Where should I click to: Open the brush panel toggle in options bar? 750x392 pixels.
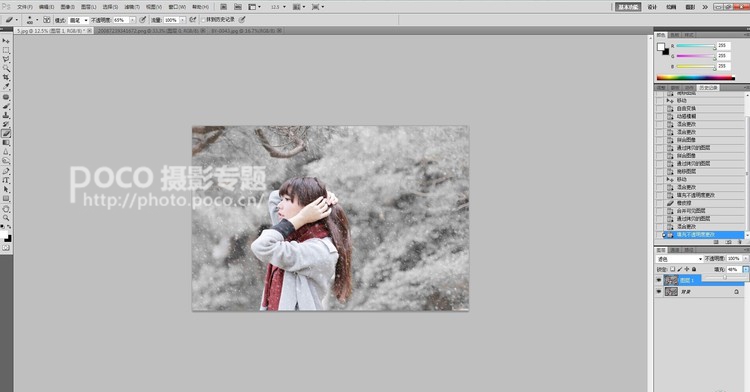click(46, 20)
